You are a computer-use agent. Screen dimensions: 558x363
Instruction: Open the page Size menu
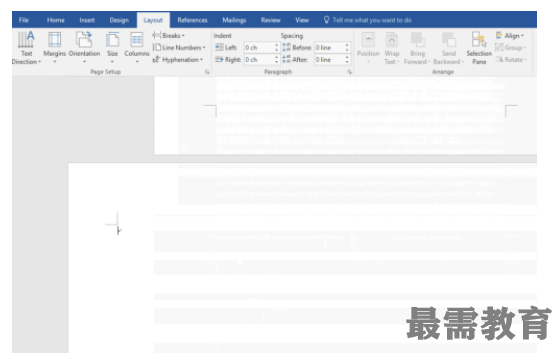tap(112, 48)
